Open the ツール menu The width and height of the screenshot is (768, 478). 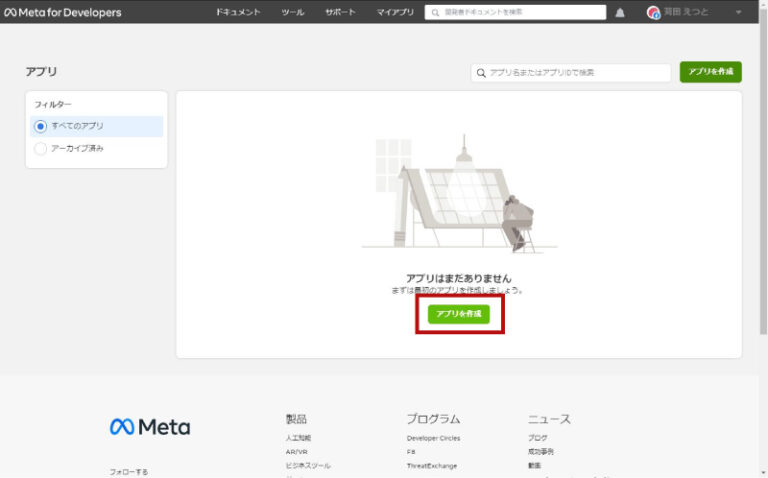[293, 12]
